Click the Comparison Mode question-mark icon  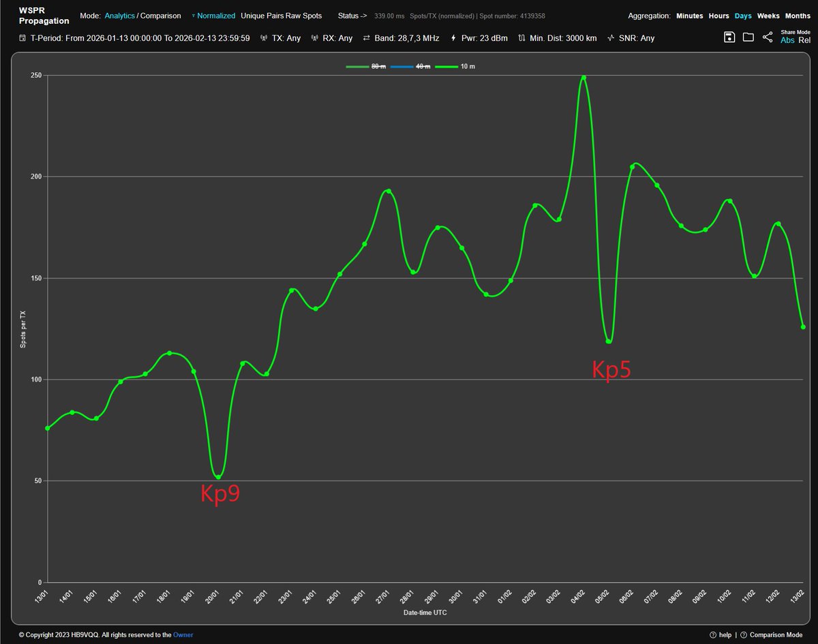pyautogui.click(x=744, y=634)
